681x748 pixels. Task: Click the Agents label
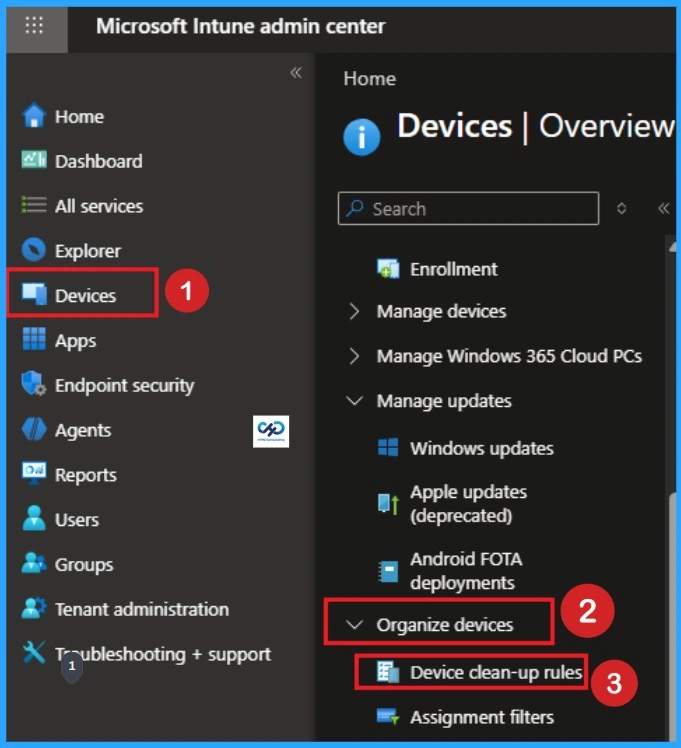coord(83,430)
